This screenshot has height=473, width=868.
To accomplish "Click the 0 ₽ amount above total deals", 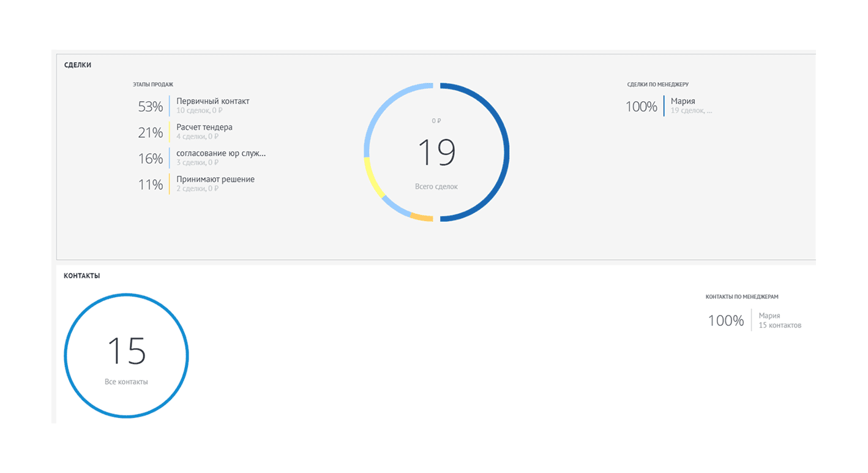I will [x=436, y=121].
